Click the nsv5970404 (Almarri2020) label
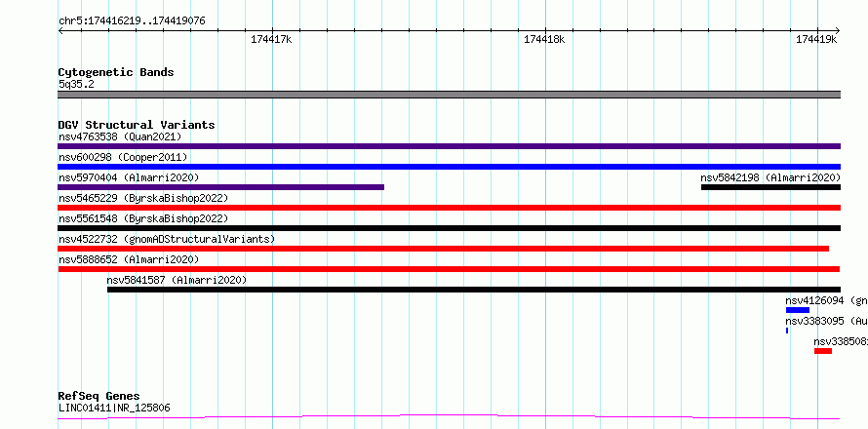 [129, 177]
